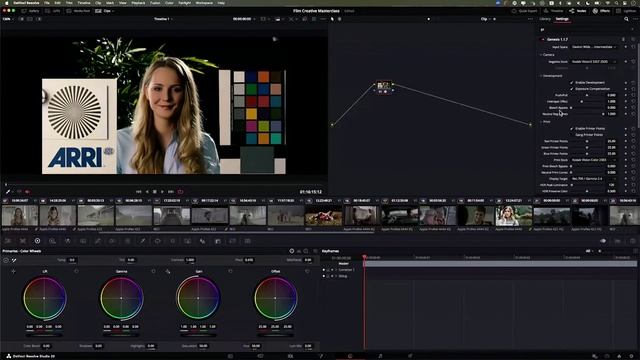Open the Power Window palette
640x360 pixels.
(158, 241)
